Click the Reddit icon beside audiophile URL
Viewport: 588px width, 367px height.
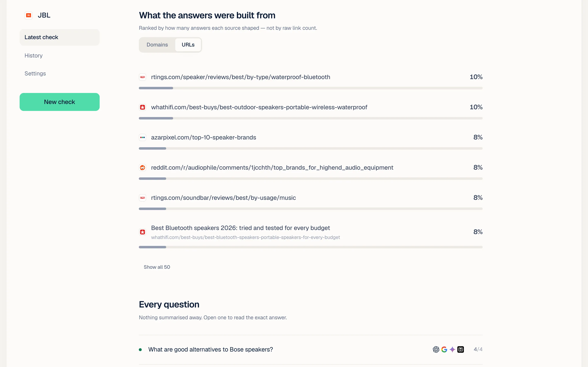(142, 167)
